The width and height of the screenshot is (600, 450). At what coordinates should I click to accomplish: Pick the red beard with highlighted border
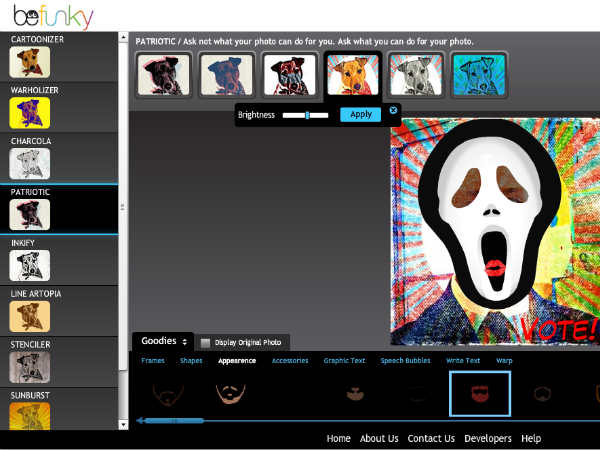pyautogui.click(x=479, y=394)
